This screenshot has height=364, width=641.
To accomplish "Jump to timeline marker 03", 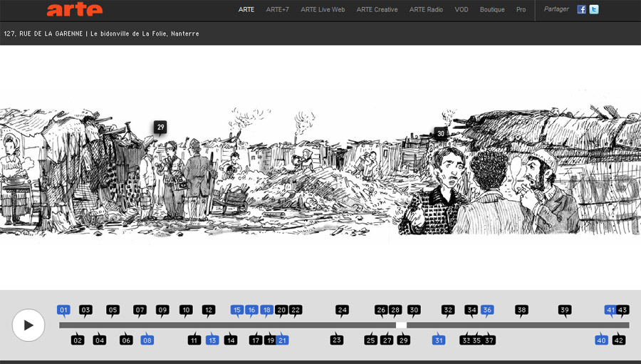I will [85, 310].
